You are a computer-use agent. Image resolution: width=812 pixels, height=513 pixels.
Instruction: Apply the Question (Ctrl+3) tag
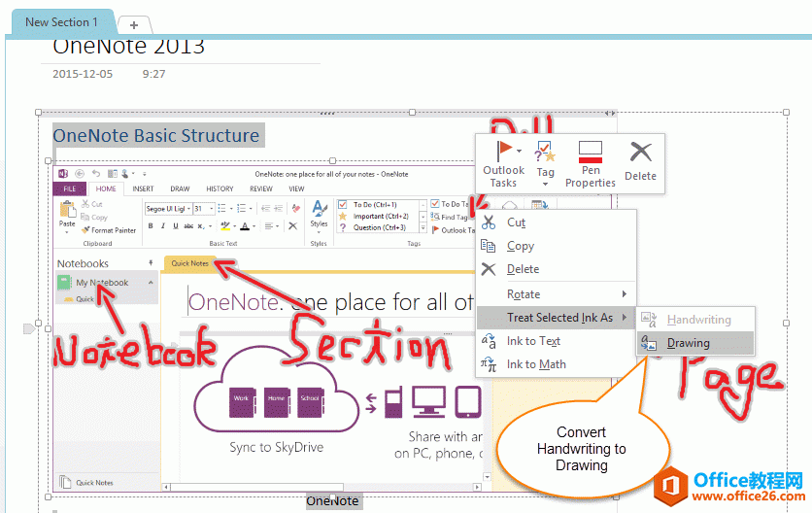[378, 227]
